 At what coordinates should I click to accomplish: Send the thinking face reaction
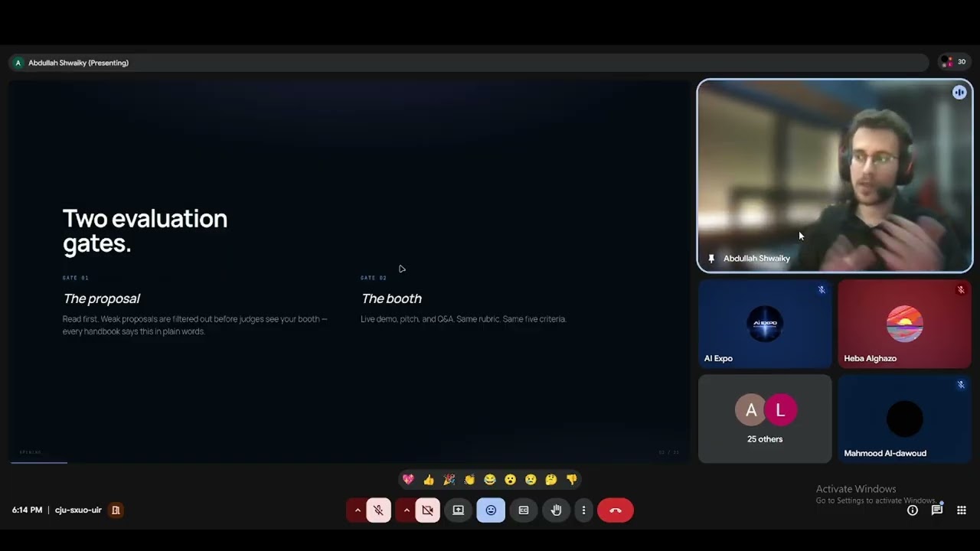551,480
